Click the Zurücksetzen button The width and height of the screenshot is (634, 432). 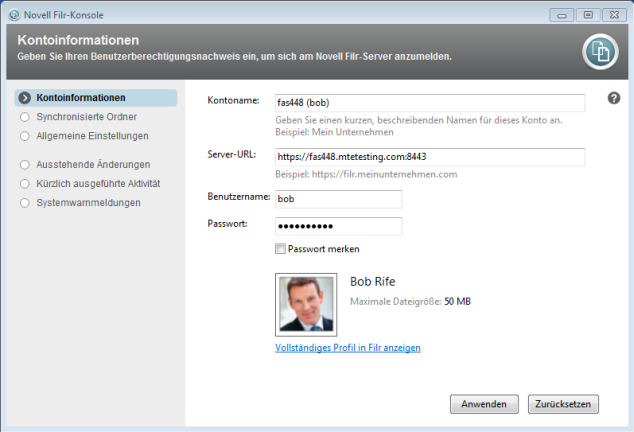pyautogui.click(x=563, y=404)
